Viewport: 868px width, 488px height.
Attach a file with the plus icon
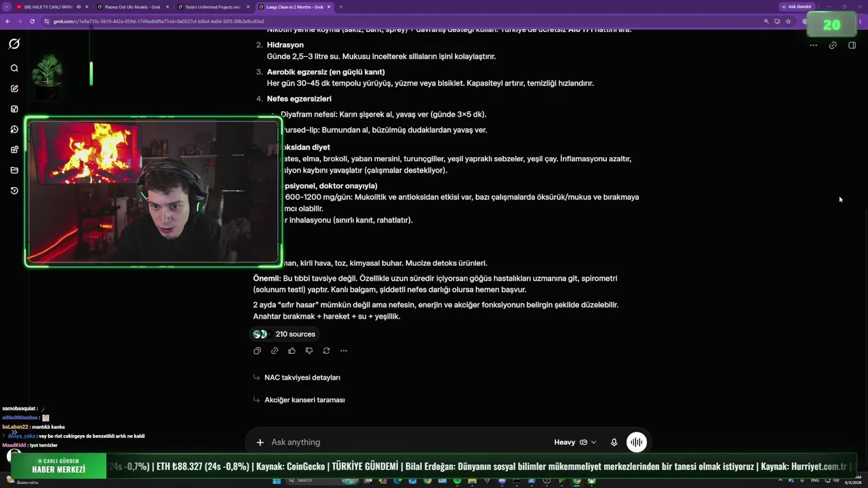point(260,443)
